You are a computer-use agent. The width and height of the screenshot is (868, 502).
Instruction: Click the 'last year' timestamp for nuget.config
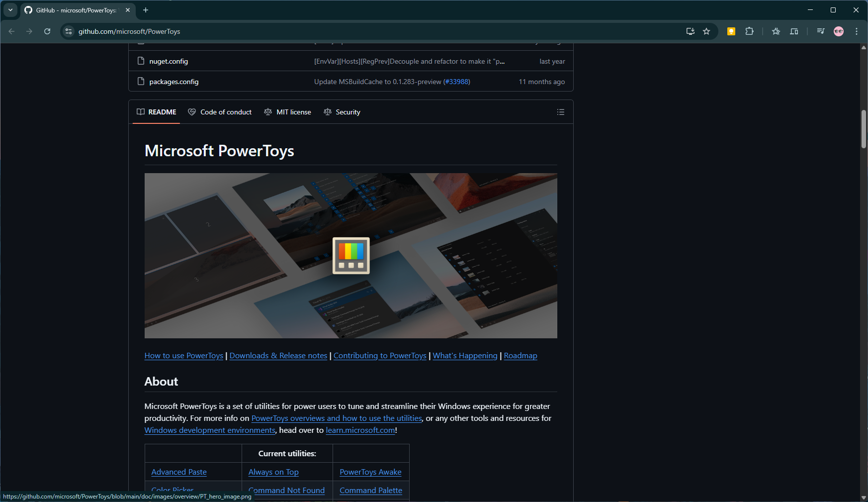552,61
